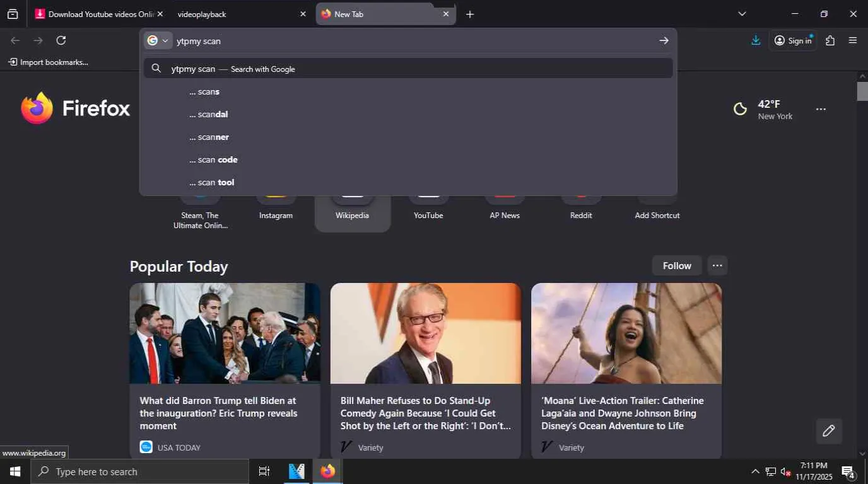Open the blue app pinned beside Task View

[296, 471]
